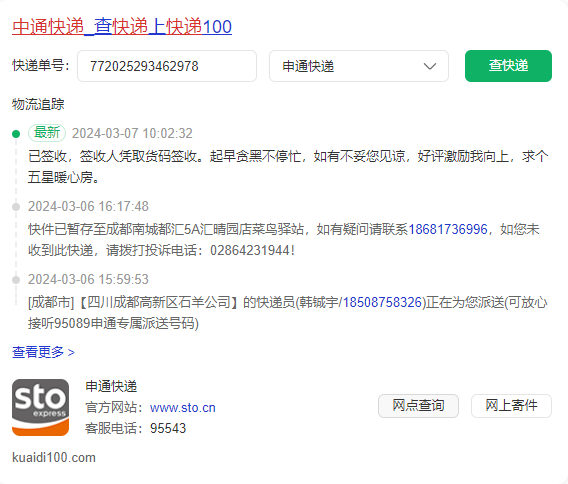This screenshot has height=484, width=568.
Task: Click the 网点查询 button
Action: pyautogui.click(x=418, y=406)
